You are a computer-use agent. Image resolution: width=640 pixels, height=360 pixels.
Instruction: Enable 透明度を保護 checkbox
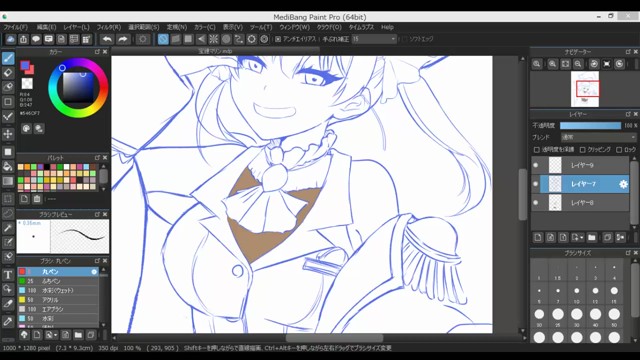537,150
